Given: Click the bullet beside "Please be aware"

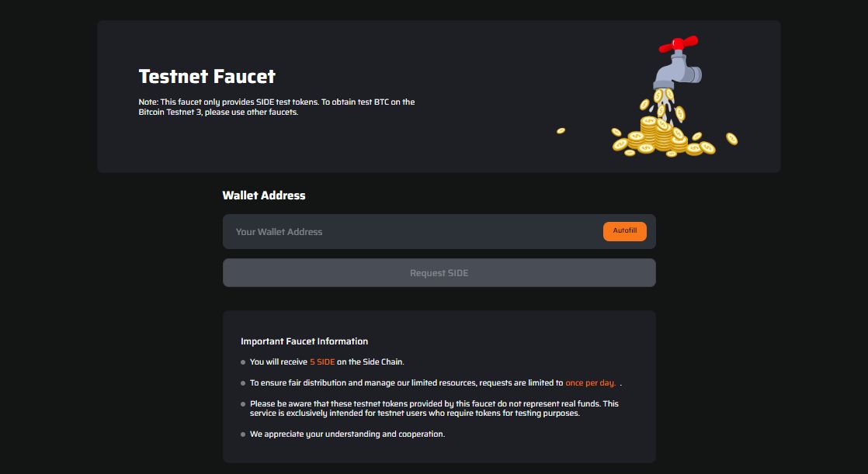Looking at the screenshot, I should coord(243,404).
